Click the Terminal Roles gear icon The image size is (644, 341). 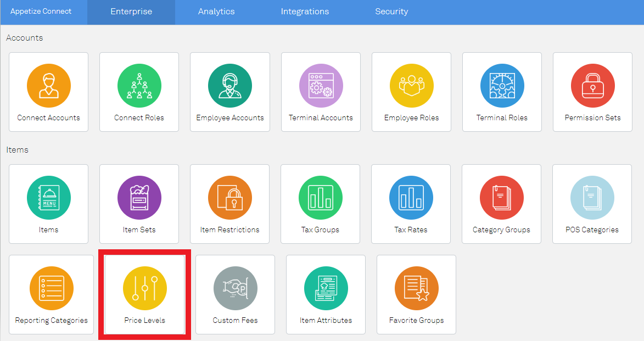[x=502, y=86]
